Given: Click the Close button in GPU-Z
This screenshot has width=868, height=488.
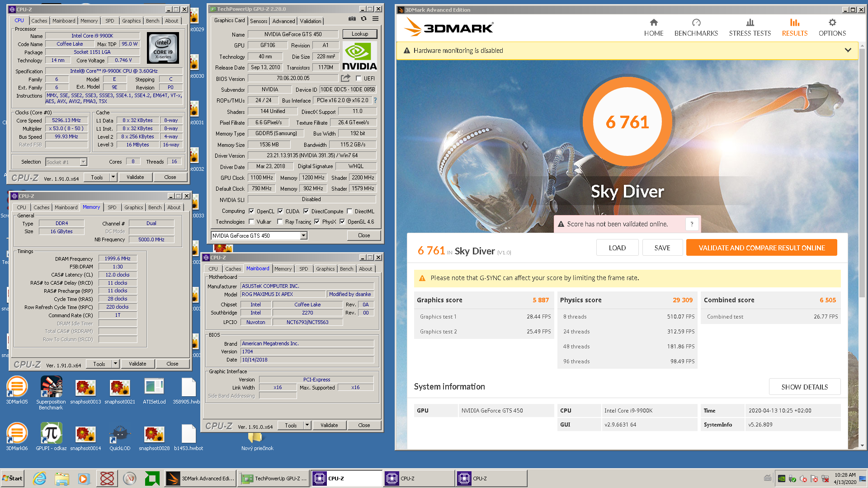Looking at the screenshot, I should (x=364, y=235).
